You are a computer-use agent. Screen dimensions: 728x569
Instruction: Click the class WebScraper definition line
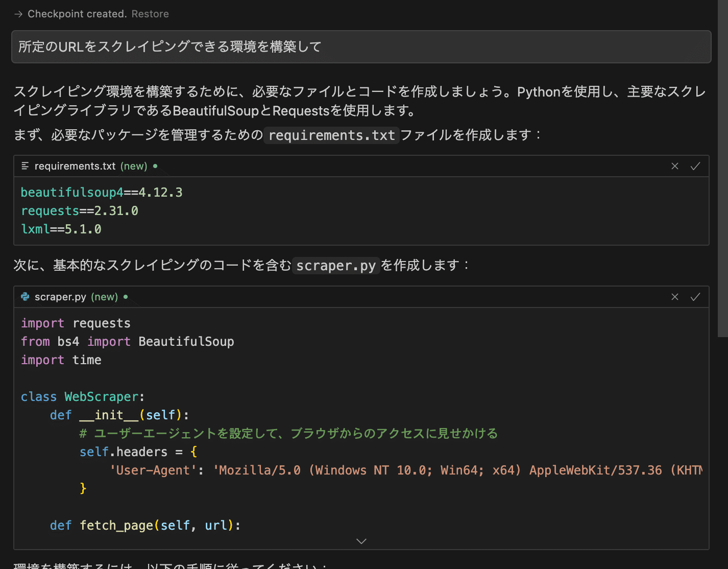pyautogui.click(x=83, y=397)
